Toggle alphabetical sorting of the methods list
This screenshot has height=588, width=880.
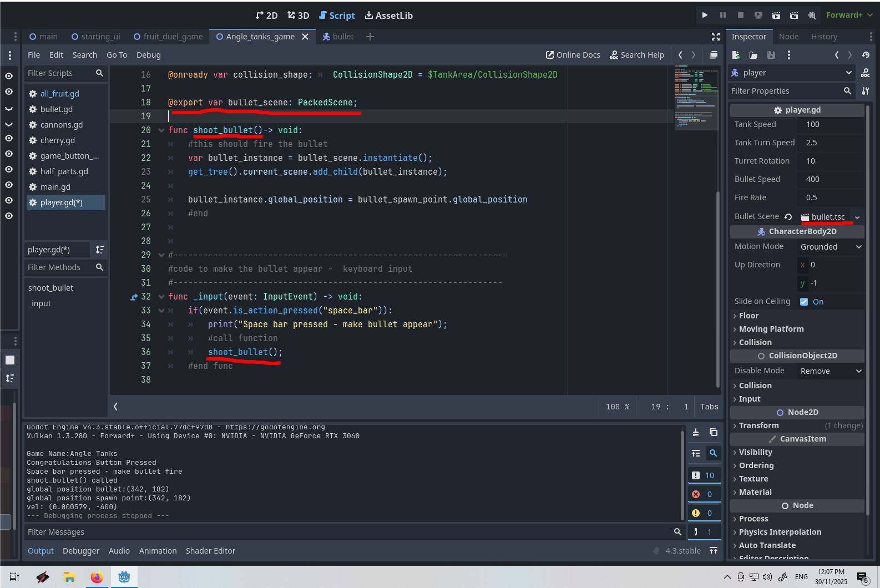(x=99, y=250)
